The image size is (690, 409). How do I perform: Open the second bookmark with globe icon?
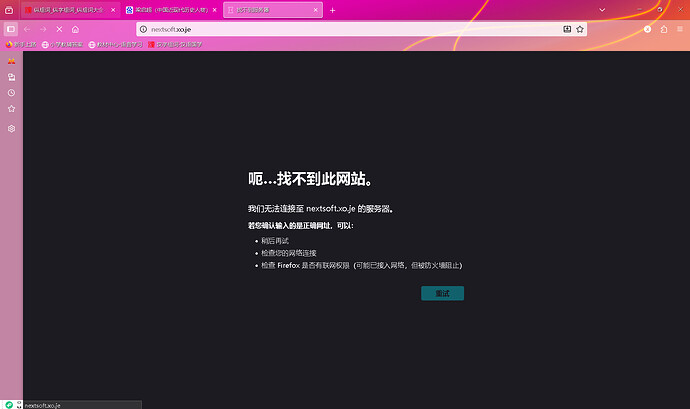(x=62, y=44)
